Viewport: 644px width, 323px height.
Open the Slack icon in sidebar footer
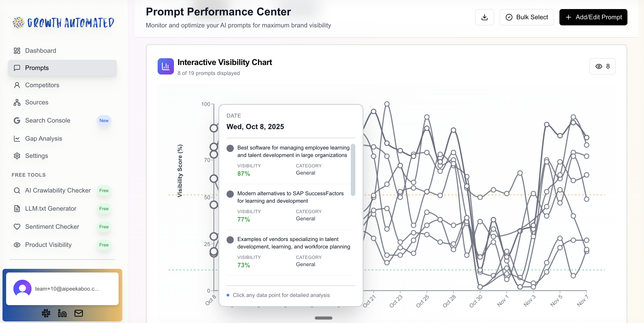click(46, 313)
